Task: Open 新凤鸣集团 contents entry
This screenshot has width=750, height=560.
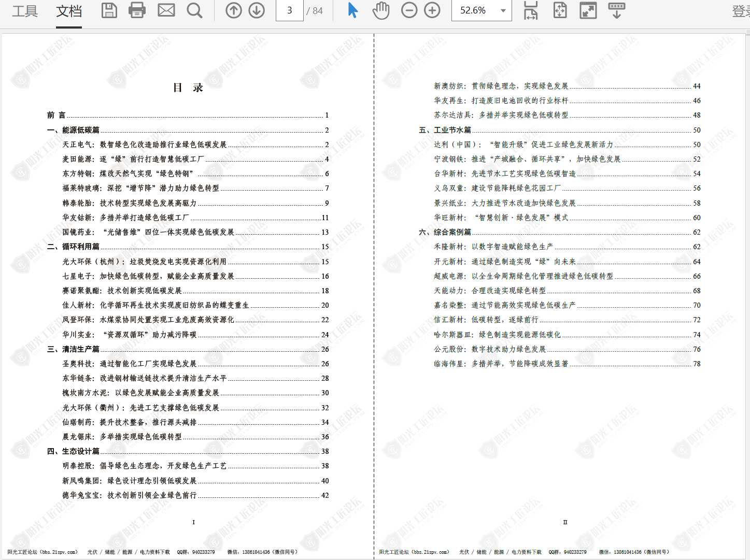Action: (195, 481)
